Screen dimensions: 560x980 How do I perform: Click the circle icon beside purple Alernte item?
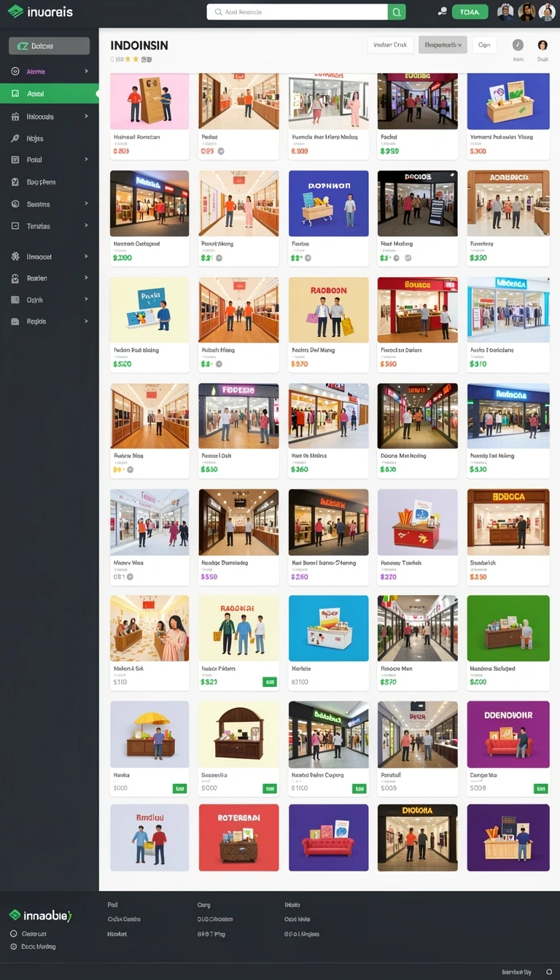[15, 71]
